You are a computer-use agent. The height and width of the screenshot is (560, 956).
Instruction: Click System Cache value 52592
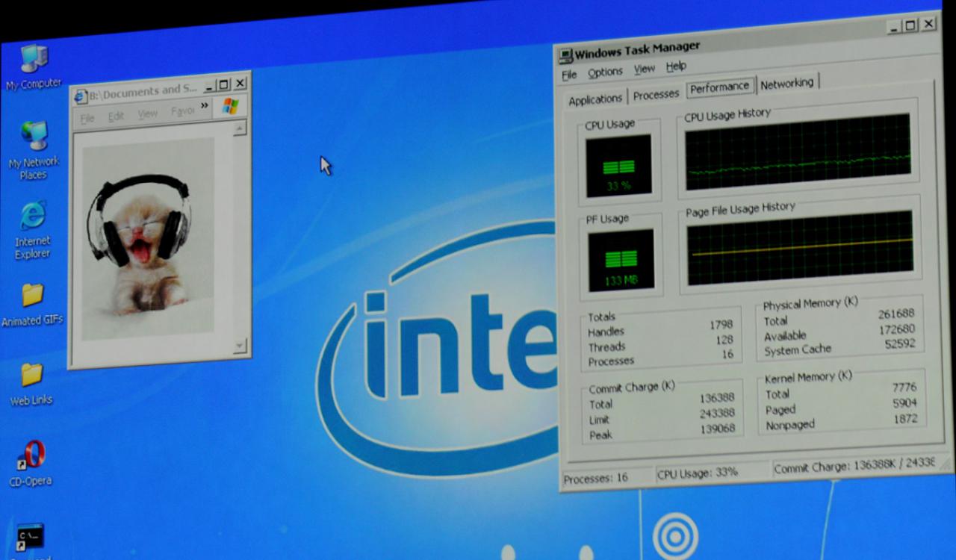(900, 344)
